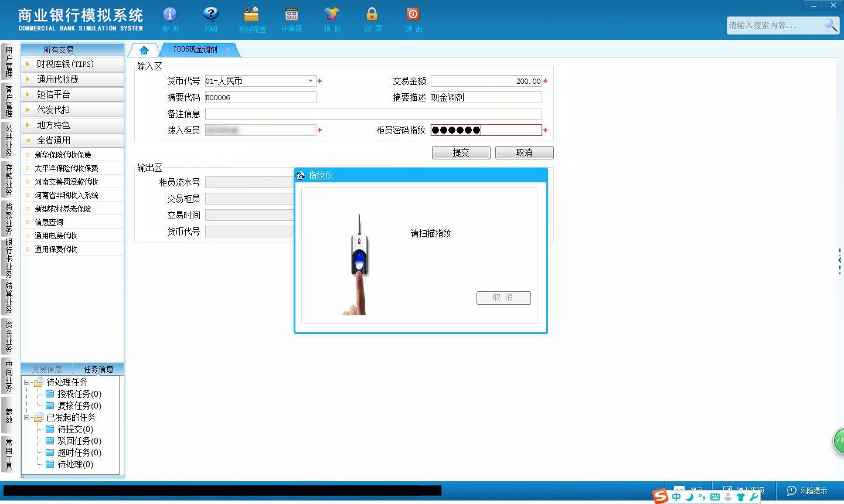This screenshot has height=504, width=844.
Task: Click the Sogou input method S logo
Action: pyautogui.click(x=661, y=497)
